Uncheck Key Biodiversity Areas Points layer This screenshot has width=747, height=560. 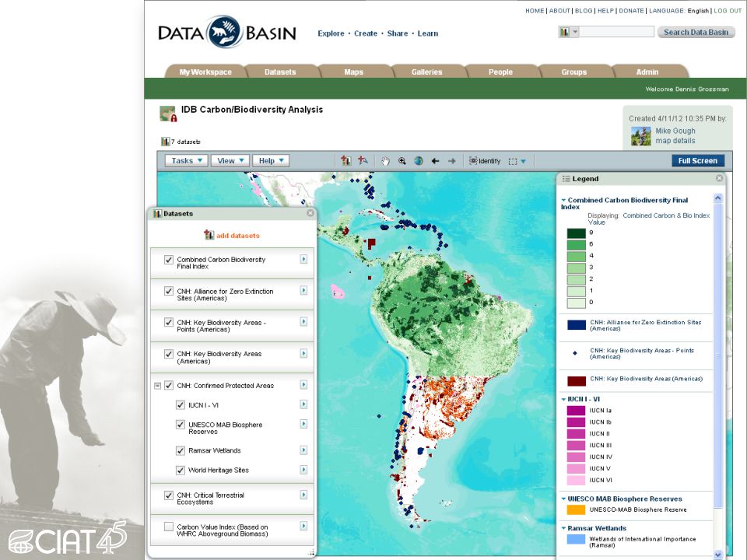pos(169,322)
